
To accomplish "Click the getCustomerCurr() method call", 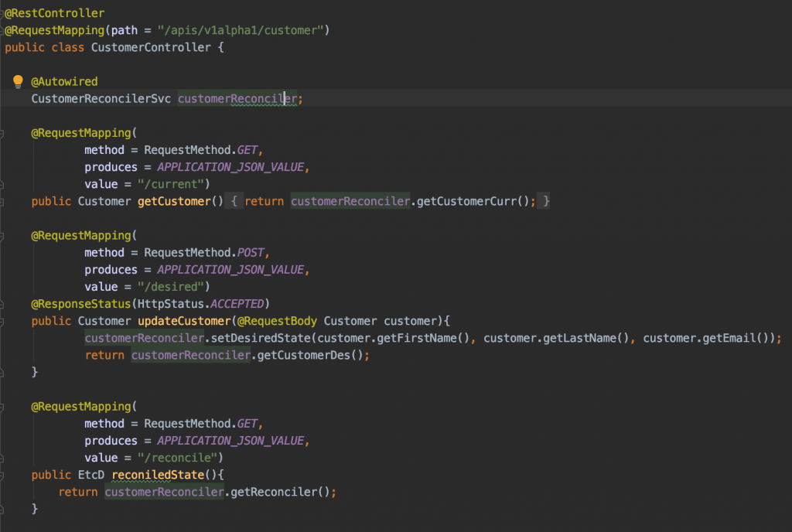I will (x=476, y=201).
